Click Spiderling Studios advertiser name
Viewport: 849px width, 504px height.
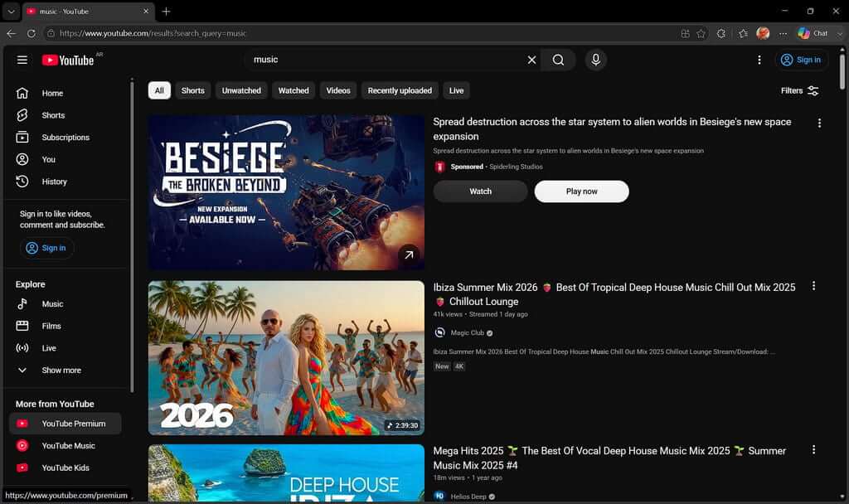pyautogui.click(x=516, y=167)
